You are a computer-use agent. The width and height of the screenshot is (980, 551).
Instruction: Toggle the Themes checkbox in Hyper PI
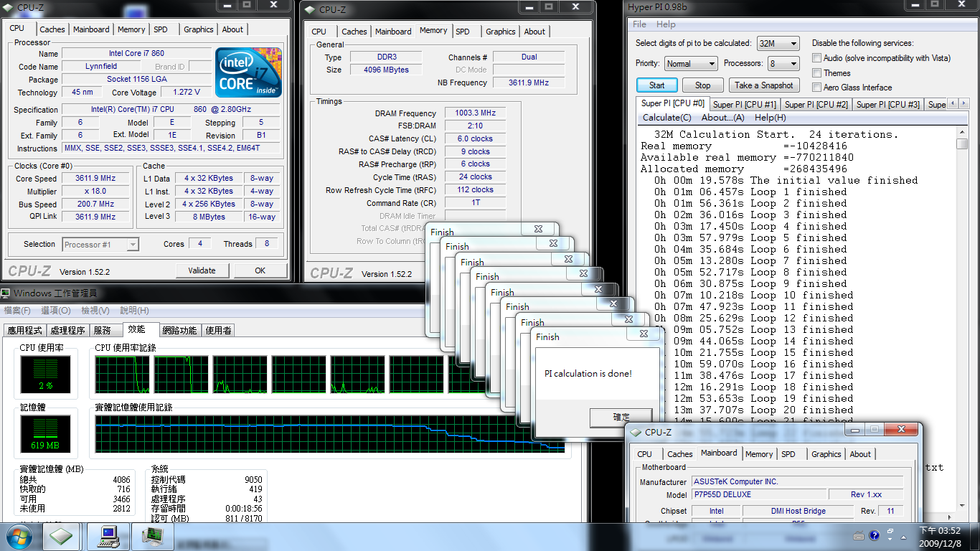click(x=817, y=72)
